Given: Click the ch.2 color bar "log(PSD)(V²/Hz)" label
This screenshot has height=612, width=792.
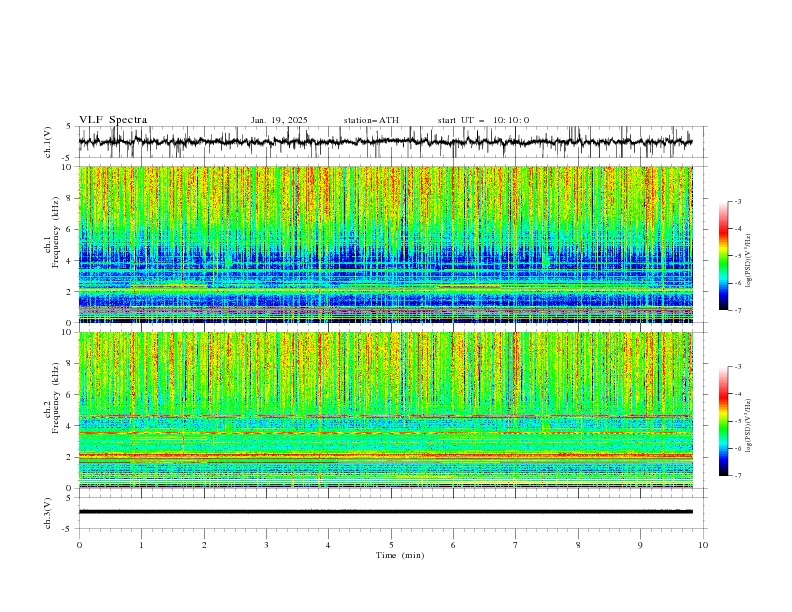Looking at the screenshot, I should click(749, 426).
